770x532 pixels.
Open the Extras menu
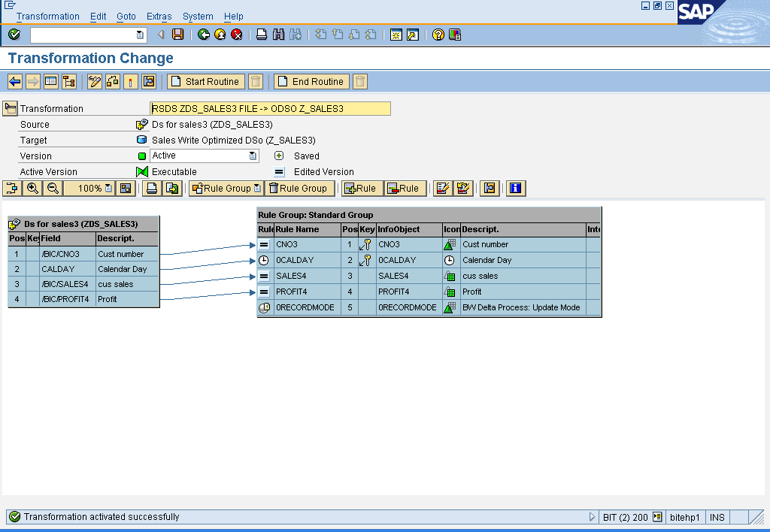tap(159, 17)
